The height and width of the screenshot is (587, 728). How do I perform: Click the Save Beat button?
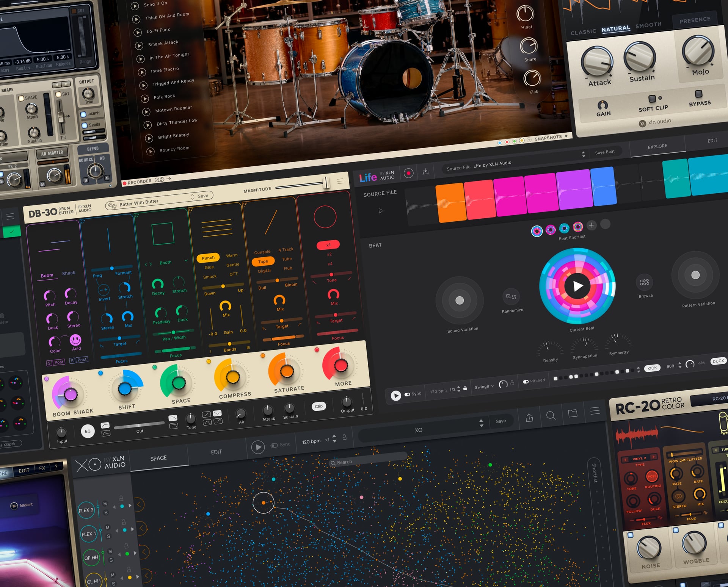pyautogui.click(x=606, y=151)
